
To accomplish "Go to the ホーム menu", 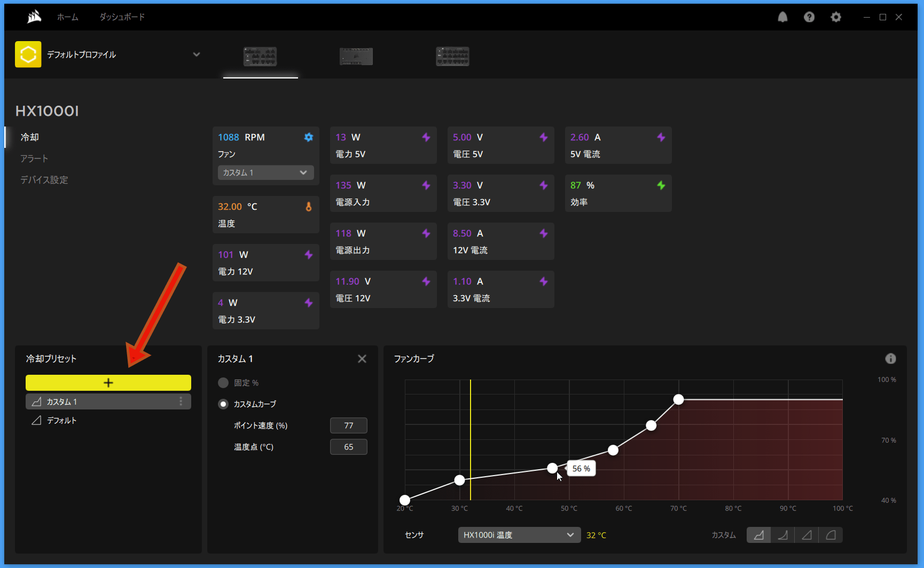I will tap(68, 17).
